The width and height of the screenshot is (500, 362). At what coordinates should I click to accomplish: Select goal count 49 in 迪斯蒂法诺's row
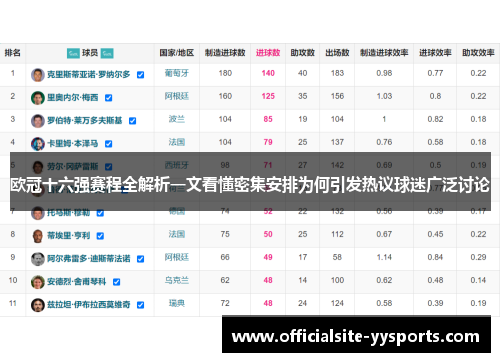click(x=268, y=257)
